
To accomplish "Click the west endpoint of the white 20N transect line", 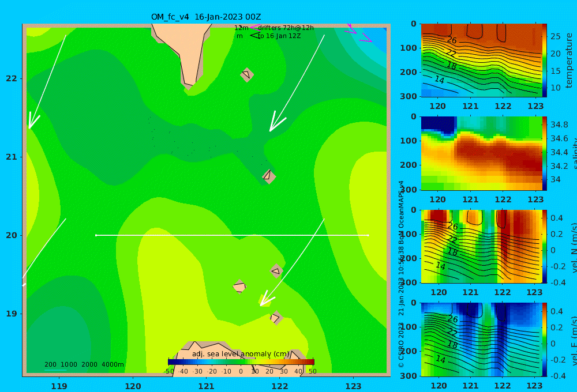I will tap(96, 235).
